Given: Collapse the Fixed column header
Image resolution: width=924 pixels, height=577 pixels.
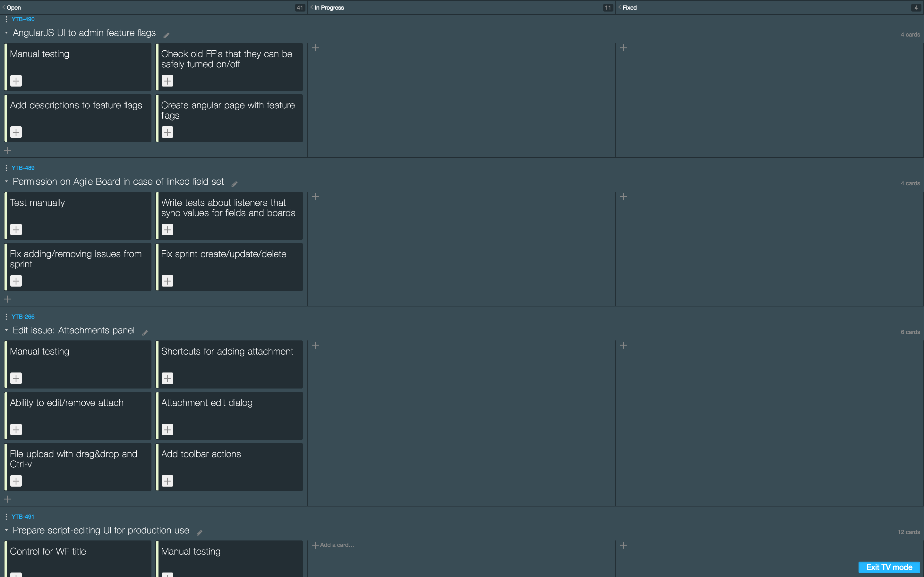Looking at the screenshot, I should [x=619, y=7].
